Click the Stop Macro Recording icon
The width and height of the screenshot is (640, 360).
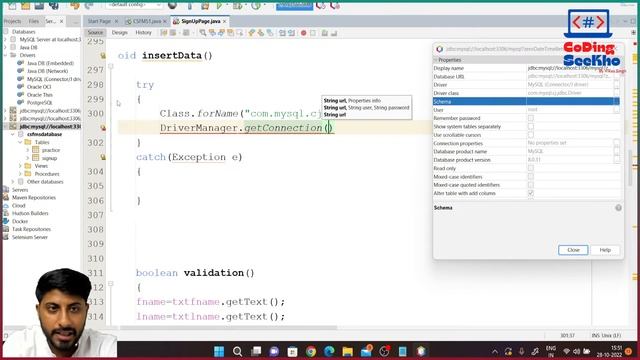pyautogui.click(x=313, y=33)
